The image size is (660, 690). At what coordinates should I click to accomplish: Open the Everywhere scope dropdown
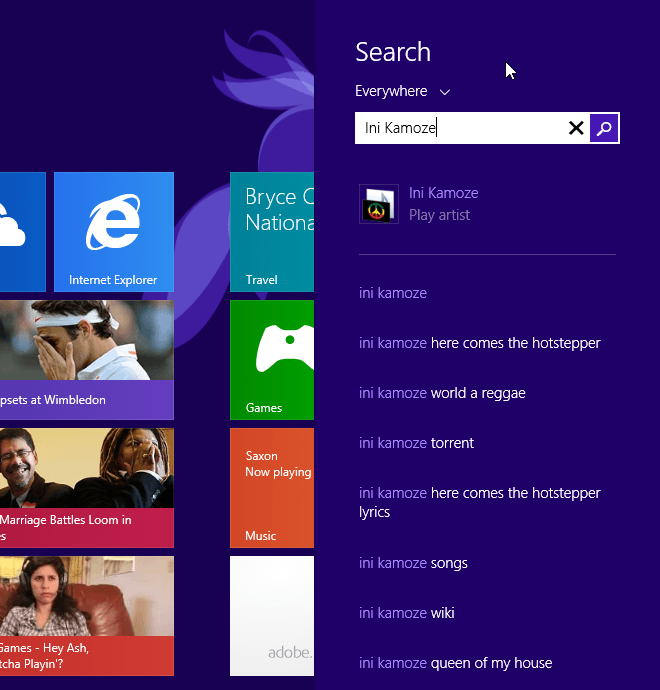[403, 91]
